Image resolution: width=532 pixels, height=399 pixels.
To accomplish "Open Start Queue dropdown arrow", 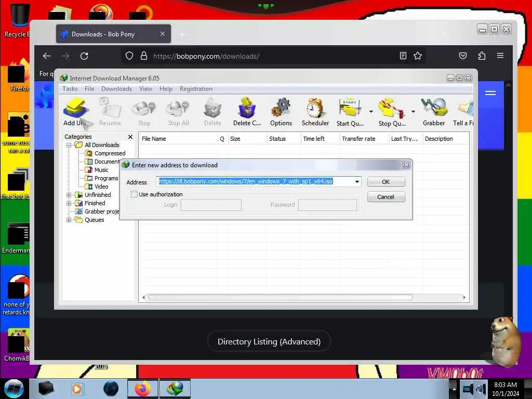I will pos(371,112).
